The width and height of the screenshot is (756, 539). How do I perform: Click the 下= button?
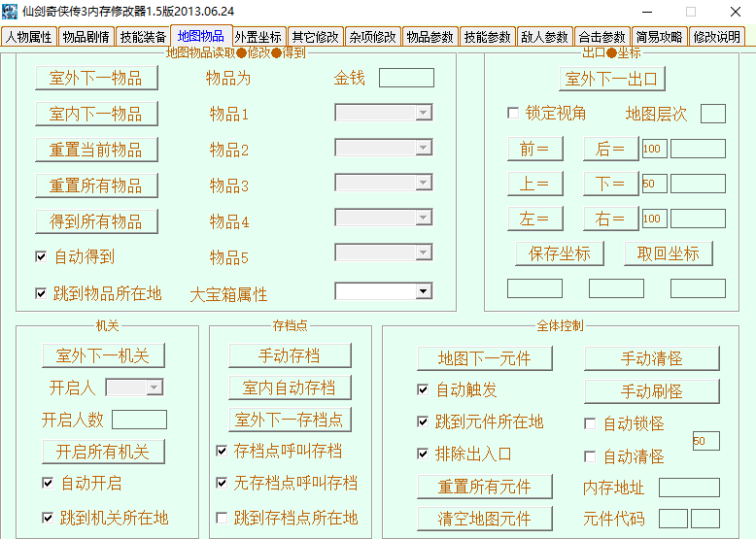coord(611,184)
